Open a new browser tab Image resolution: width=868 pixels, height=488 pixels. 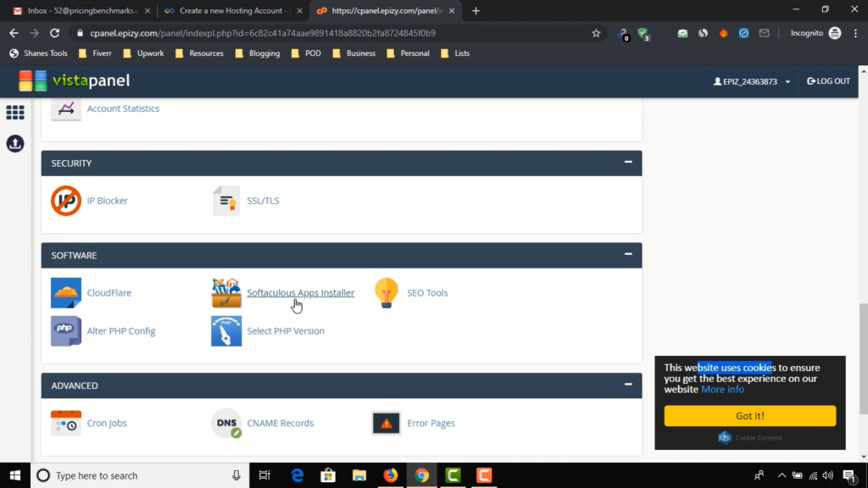(476, 10)
